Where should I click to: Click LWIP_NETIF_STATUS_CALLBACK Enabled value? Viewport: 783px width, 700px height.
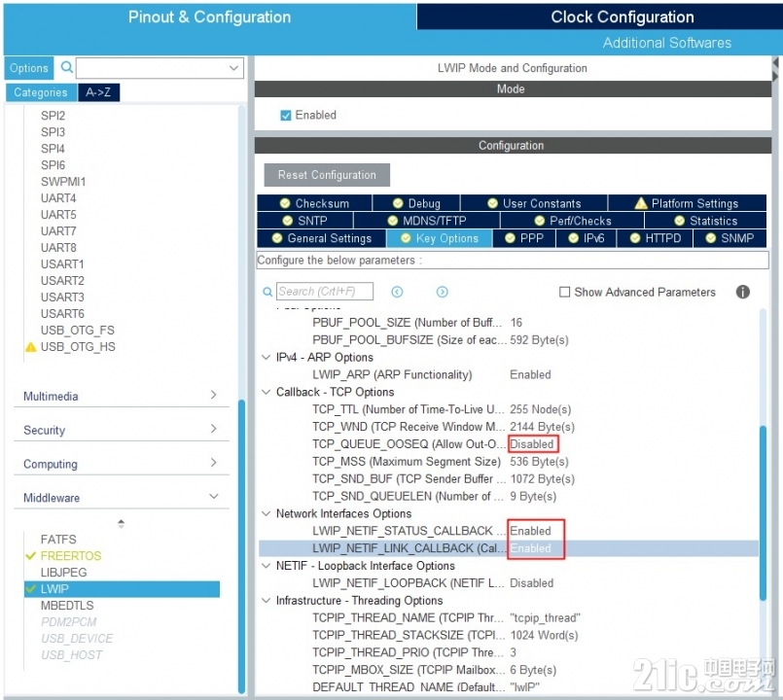[530, 531]
